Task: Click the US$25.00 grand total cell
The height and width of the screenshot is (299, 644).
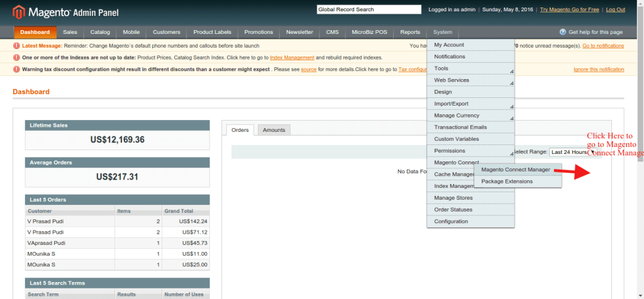Action: point(186,264)
